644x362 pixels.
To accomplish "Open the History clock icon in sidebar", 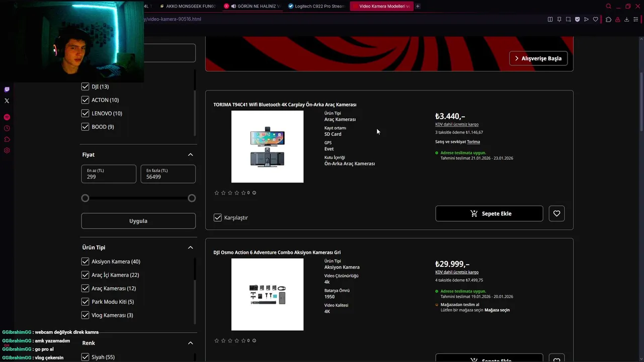I will tap(7, 128).
